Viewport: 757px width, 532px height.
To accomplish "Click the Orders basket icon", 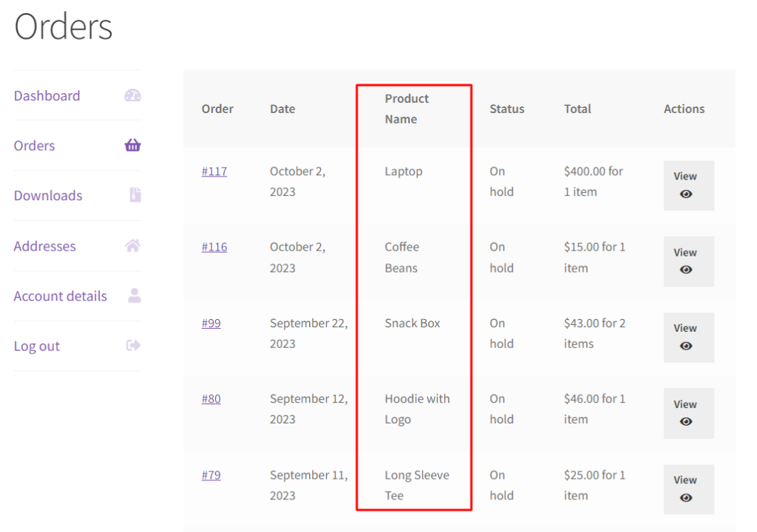I will click(133, 145).
